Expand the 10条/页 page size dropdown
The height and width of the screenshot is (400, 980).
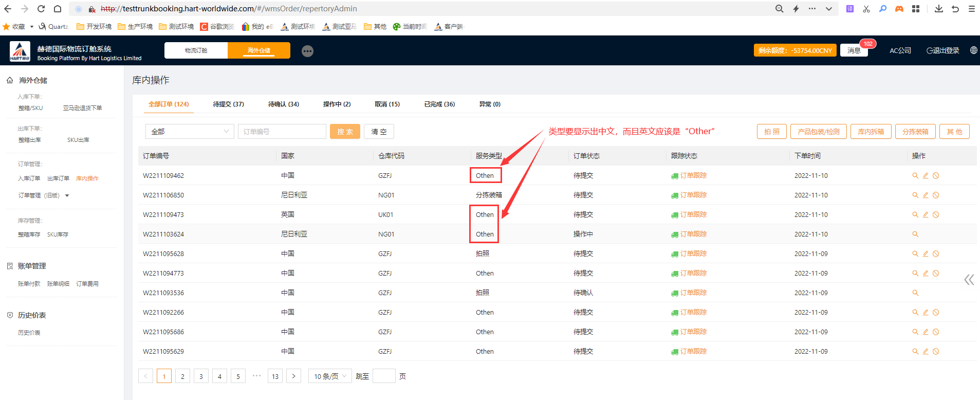click(330, 376)
